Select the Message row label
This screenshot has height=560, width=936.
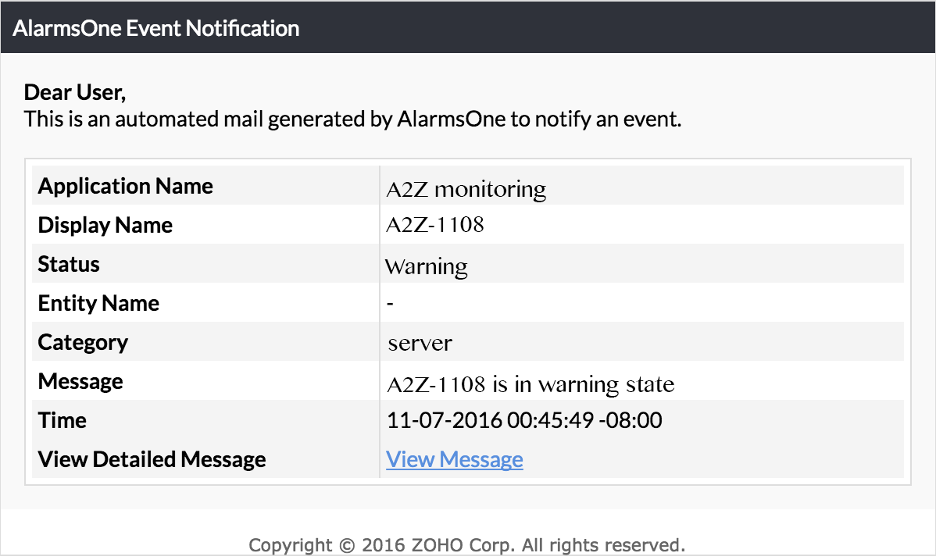[80, 381]
